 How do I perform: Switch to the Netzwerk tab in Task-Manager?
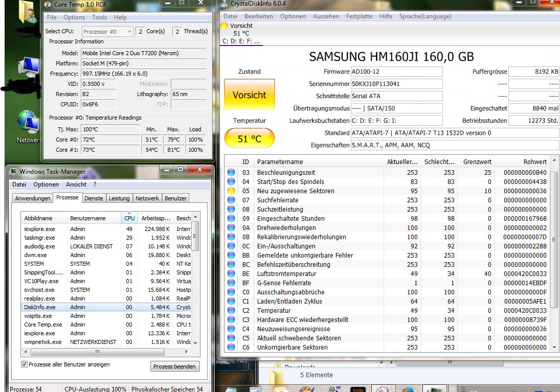tap(147, 198)
